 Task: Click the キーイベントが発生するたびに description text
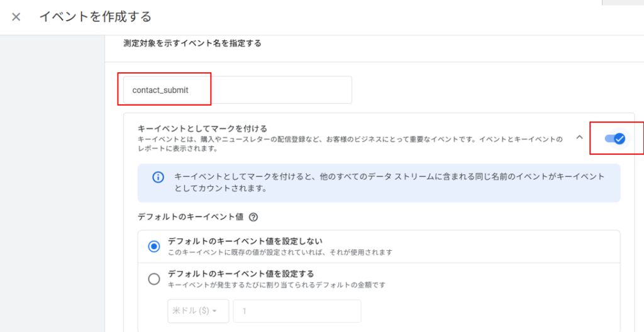[x=277, y=285]
